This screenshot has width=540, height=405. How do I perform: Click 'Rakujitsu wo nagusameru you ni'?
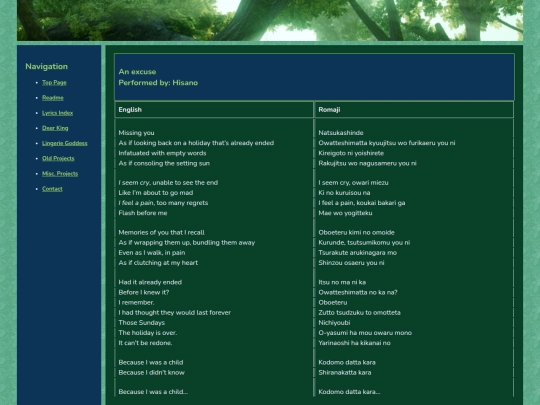367,163
